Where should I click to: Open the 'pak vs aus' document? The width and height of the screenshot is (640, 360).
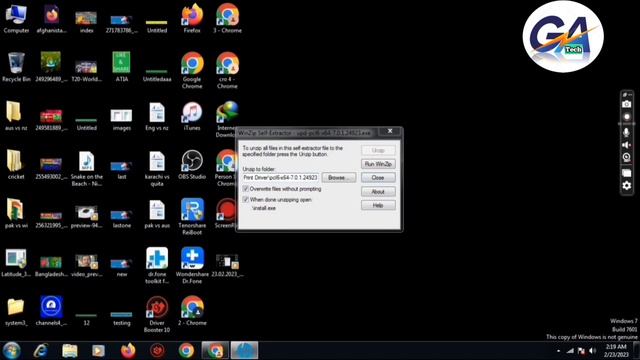157,213
